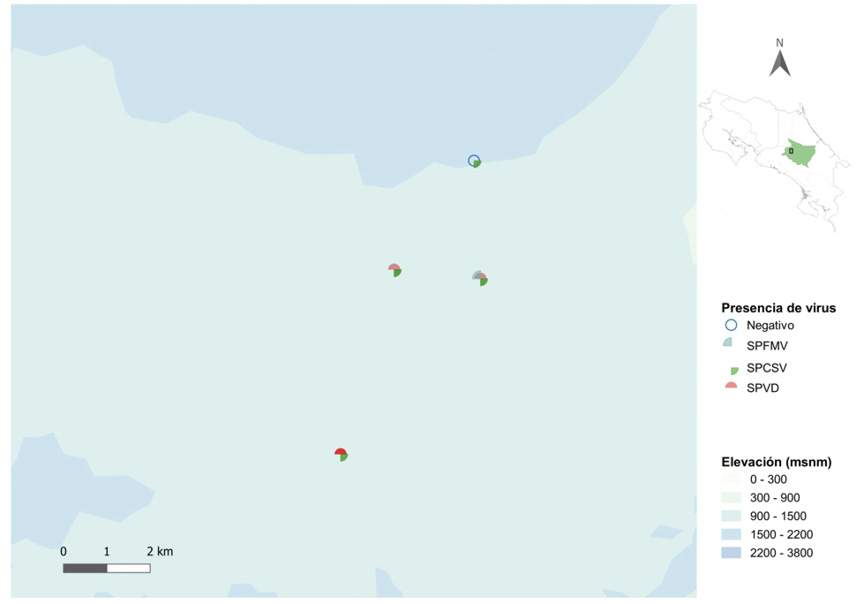This screenshot has width=864, height=604.
Task: Choose the 1500 - 2200 elevation swatch
Action: coord(732,534)
